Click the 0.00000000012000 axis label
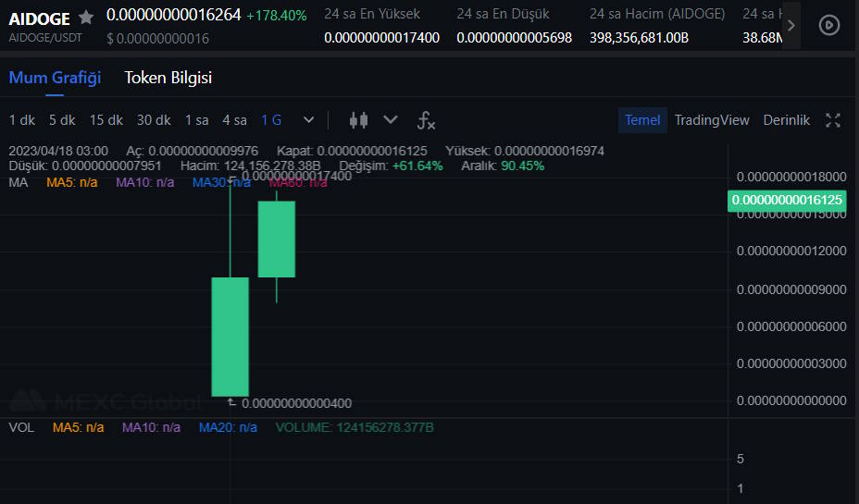859x504 pixels. click(x=791, y=251)
